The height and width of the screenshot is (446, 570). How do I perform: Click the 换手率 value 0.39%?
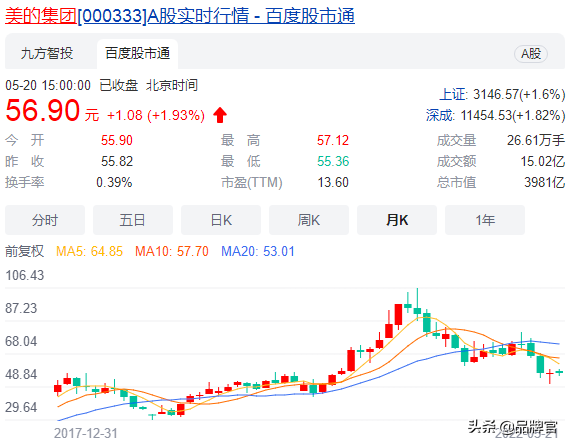click(114, 182)
